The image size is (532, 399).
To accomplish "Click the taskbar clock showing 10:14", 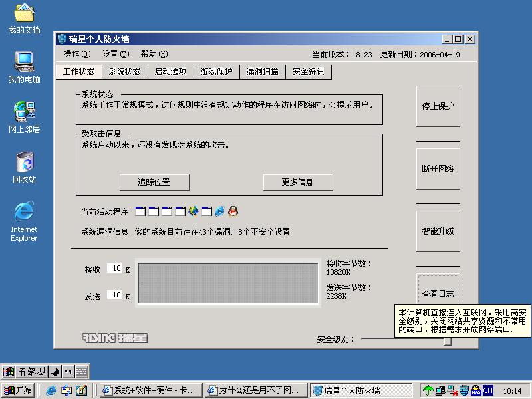I will click(x=512, y=391).
